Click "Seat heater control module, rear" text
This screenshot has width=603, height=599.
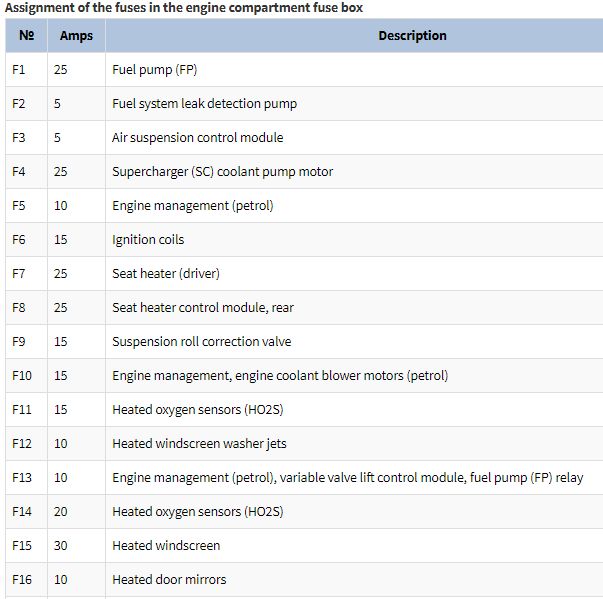click(x=203, y=308)
